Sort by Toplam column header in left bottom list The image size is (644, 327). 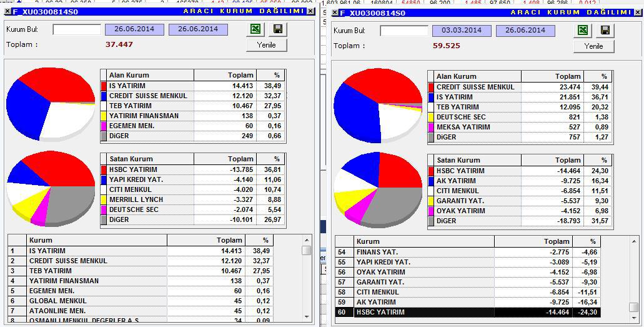tap(206, 240)
